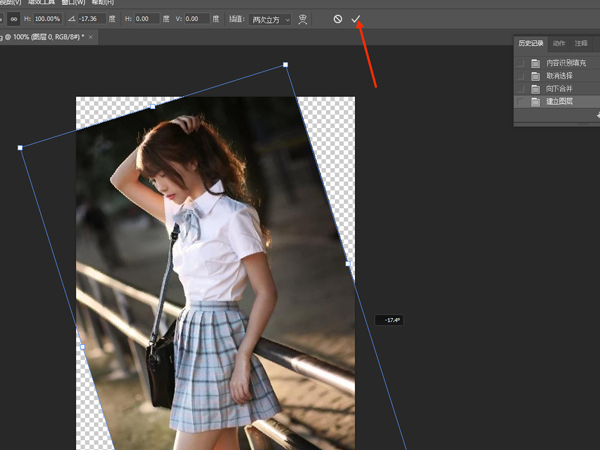
Task: Switch to the 注释 panel tab
Action: coord(581,43)
